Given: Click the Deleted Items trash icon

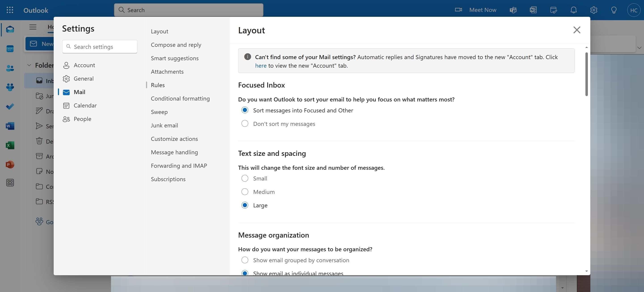Looking at the screenshot, I should click(39, 141).
